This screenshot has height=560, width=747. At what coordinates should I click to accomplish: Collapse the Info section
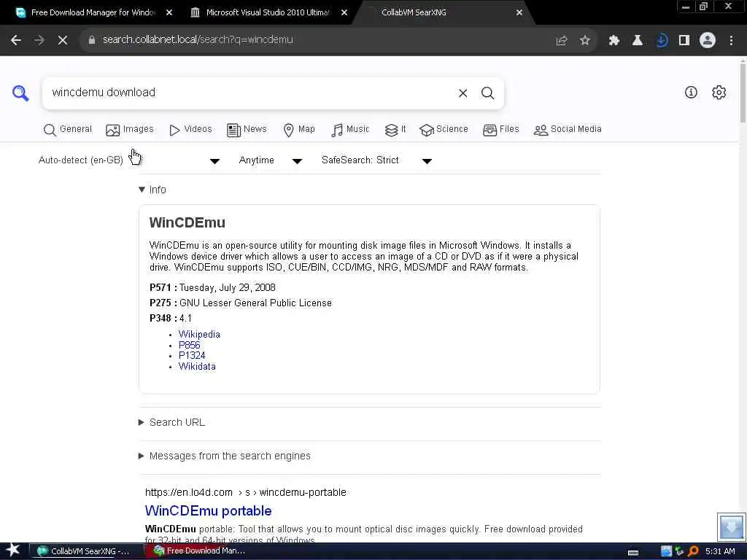pos(152,190)
